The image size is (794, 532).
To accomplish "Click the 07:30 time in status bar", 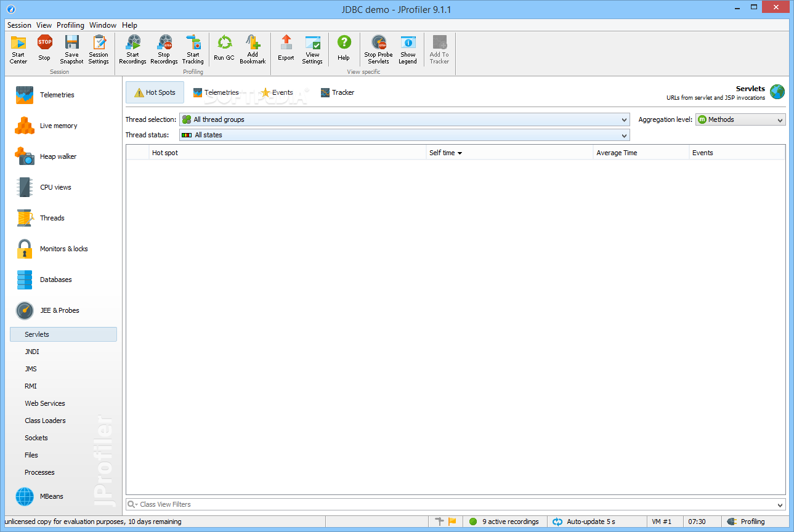I will point(697,522).
